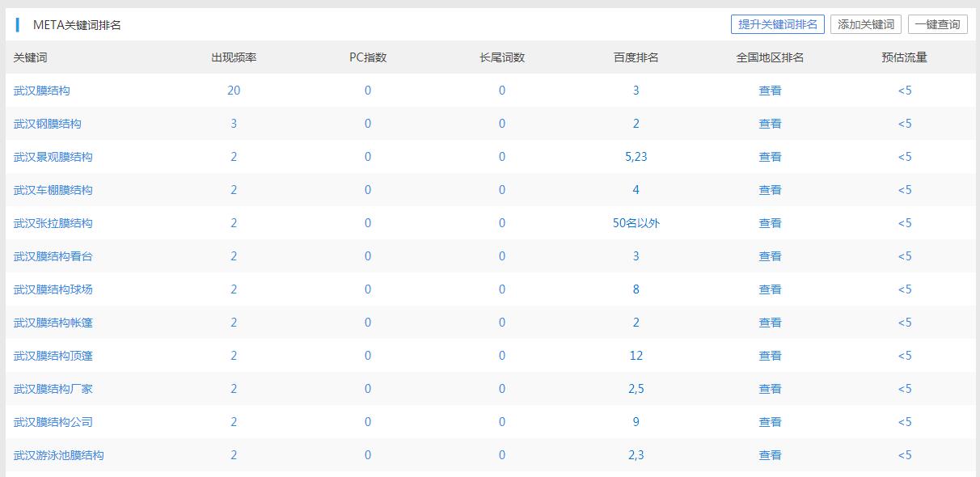Click frequency value 3 for 武汉钢膜结构
The image size is (980, 477).
234,124
